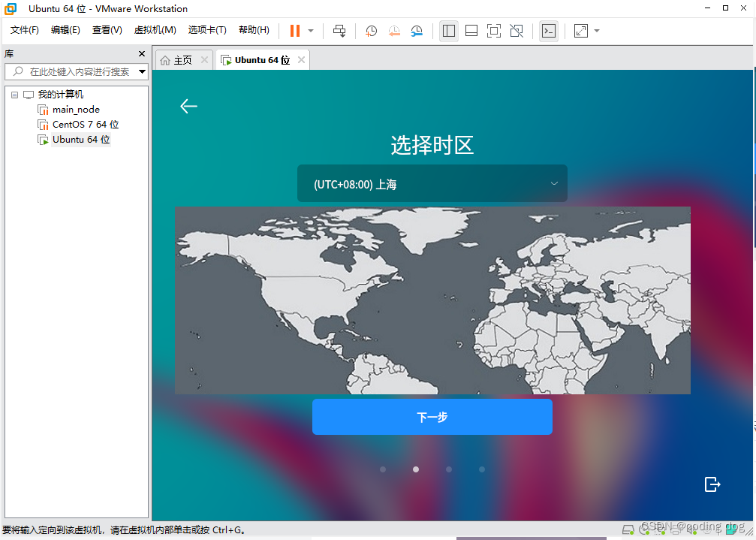756x540 pixels.
Task: Toggle the console view button
Action: (x=549, y=31)
